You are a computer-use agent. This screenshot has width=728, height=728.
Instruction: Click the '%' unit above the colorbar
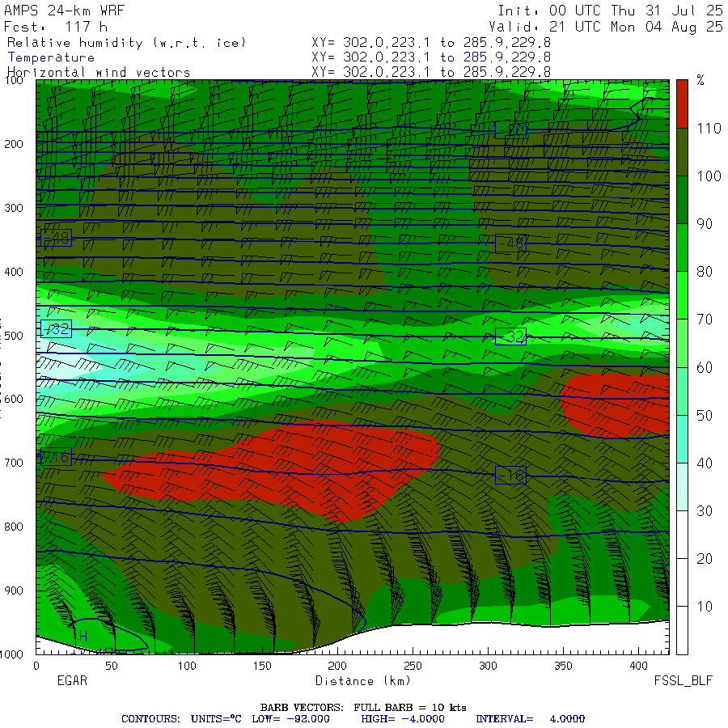(700, 80)
